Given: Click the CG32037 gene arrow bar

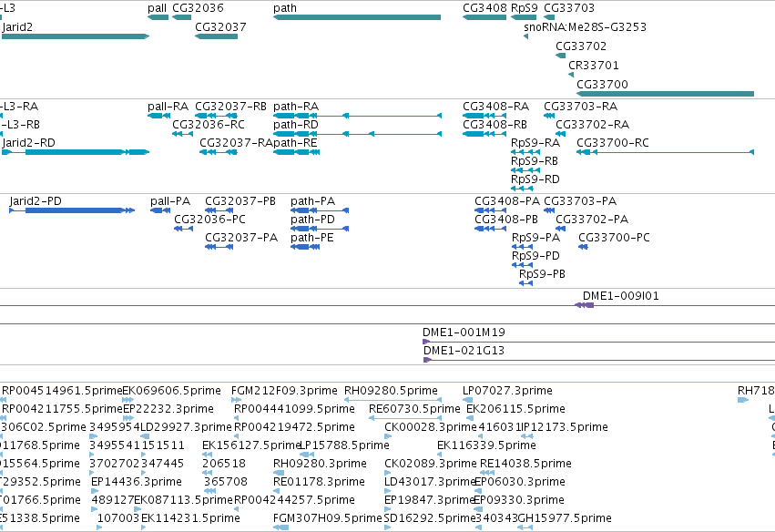Looking at the screenshot, I should point(216,36).
